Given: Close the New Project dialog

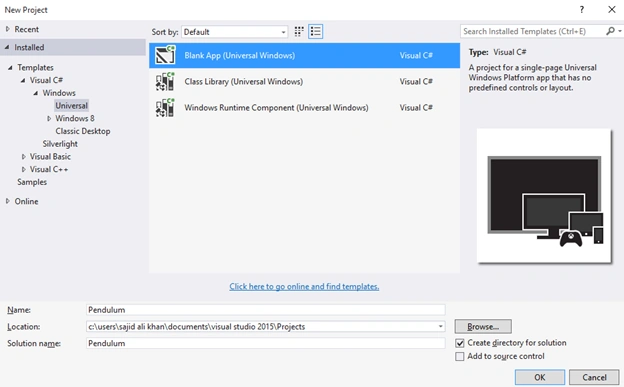Looking at the screenshot, I should click(612, 10).
